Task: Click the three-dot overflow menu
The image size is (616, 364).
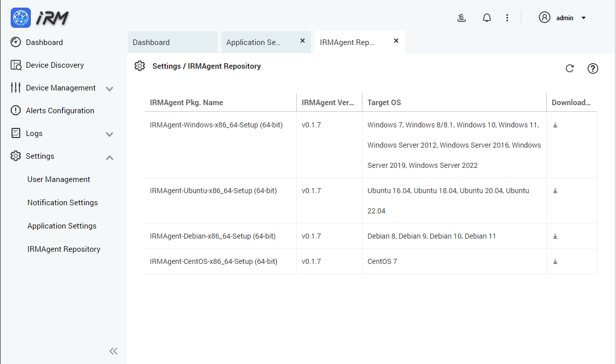Action: pos(507,17)
